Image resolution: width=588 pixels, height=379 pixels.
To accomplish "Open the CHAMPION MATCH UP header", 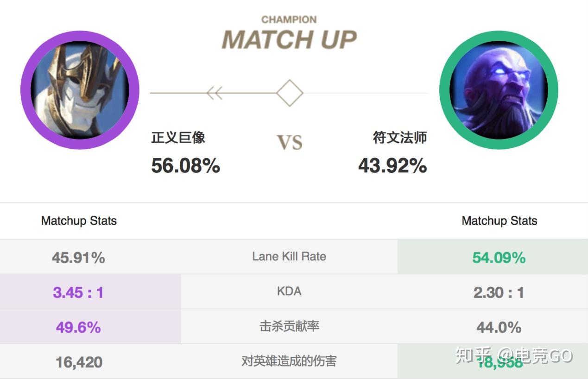I will click(289, 30).
